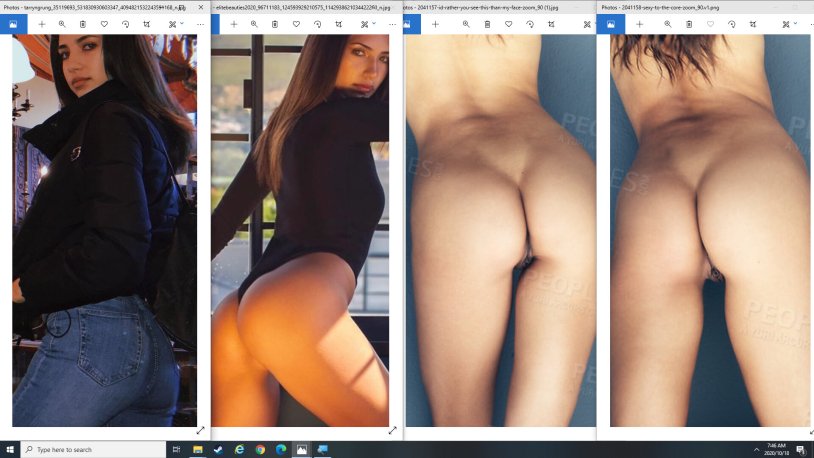Open See more menu of second Photos window
Viewport: 814px width, 458px height.
point(391,24)
